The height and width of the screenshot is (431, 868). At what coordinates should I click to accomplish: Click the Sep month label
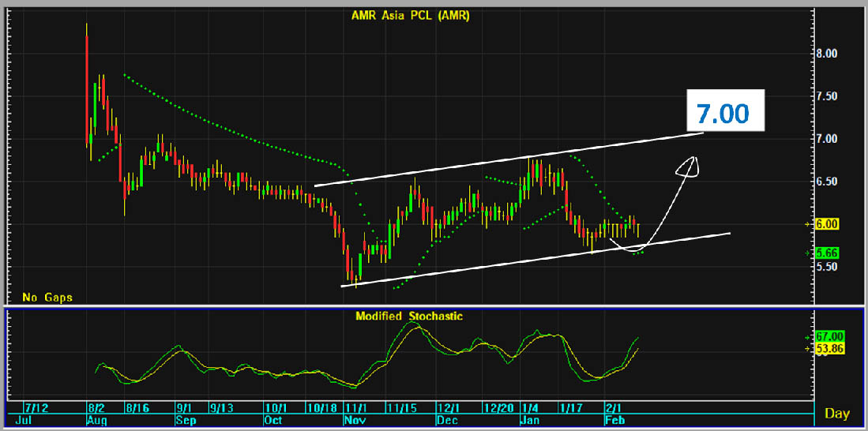point(186,420)
